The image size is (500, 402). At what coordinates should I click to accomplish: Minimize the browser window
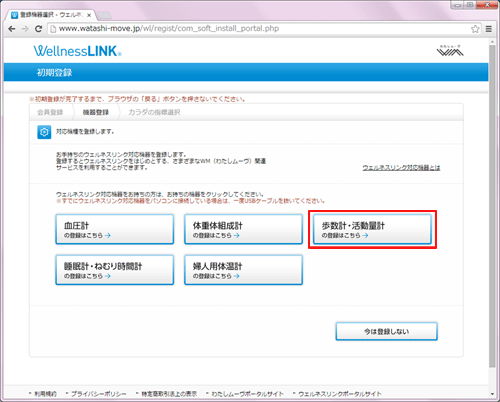coord(458,5)
